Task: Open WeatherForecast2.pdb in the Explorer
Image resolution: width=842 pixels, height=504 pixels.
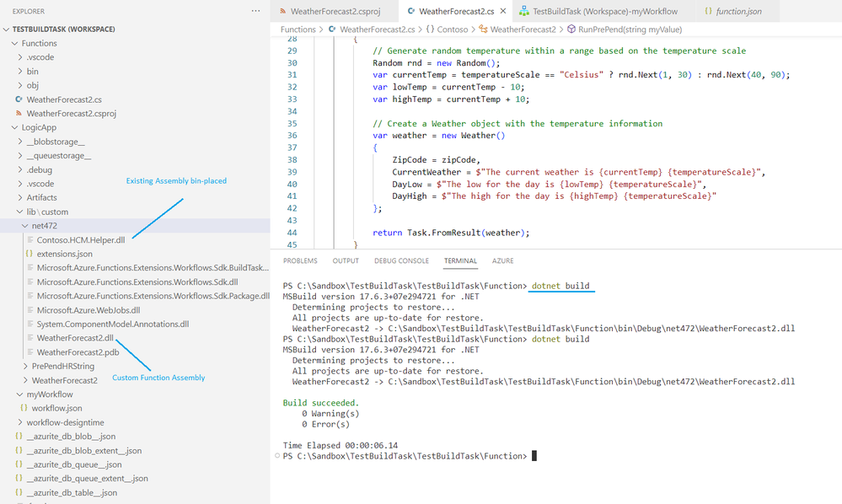Action: (x=78, y=352)
